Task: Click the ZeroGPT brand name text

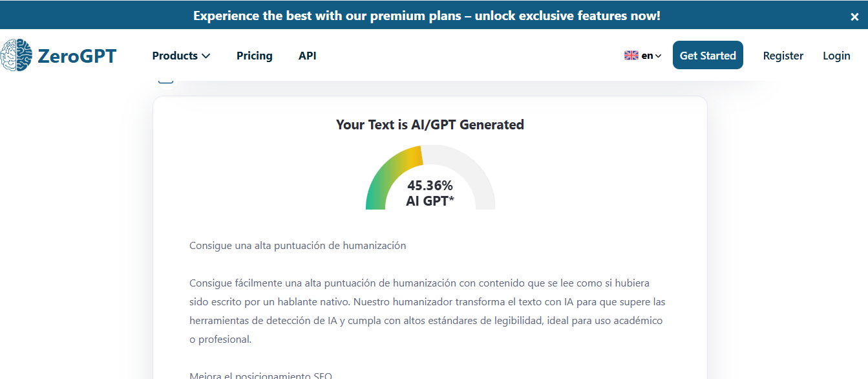Action: [x=77, y=56]
